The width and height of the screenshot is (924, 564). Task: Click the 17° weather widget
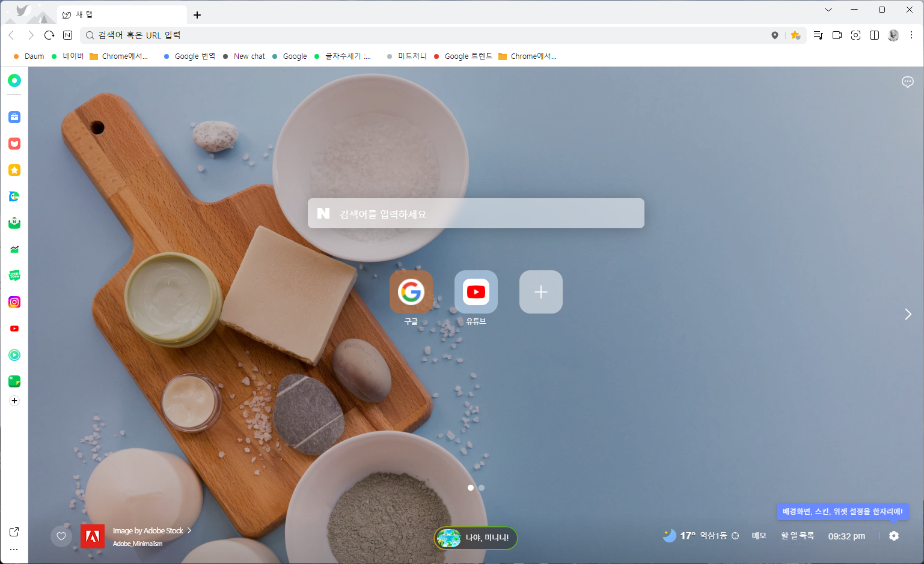click(x=679, y=536)
